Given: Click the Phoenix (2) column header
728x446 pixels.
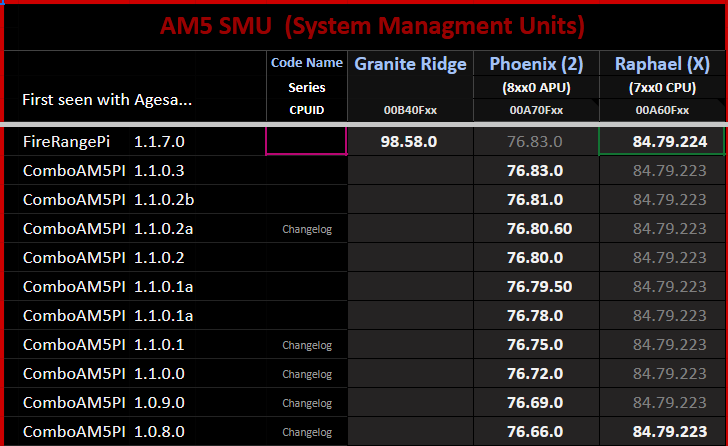Looking at the screenshot, I should coord(535,65).
